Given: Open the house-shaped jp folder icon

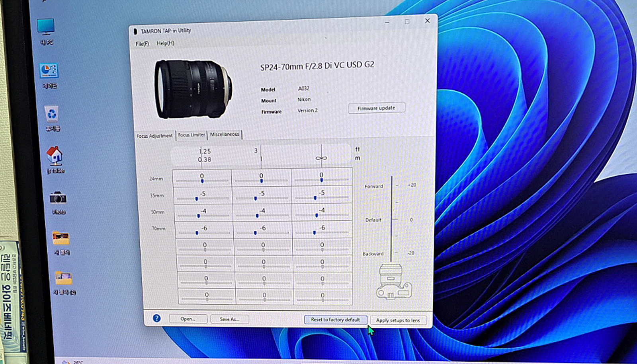Looking at the screenshot, I should 55,160.
